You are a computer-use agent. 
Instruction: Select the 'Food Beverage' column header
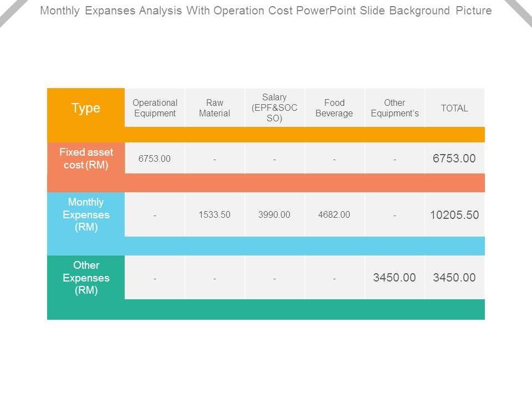pyautogui.click(x=334, y=108)
